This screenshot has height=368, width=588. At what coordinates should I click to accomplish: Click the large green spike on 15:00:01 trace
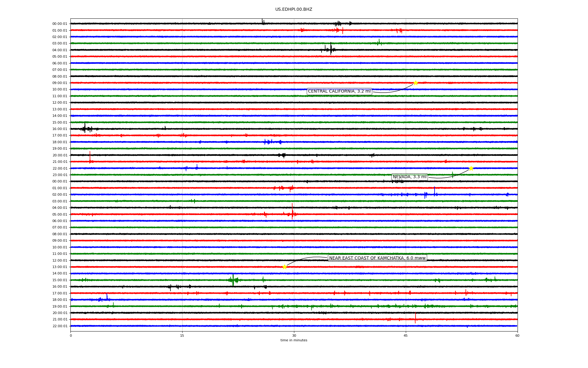[x=233, y=280]
